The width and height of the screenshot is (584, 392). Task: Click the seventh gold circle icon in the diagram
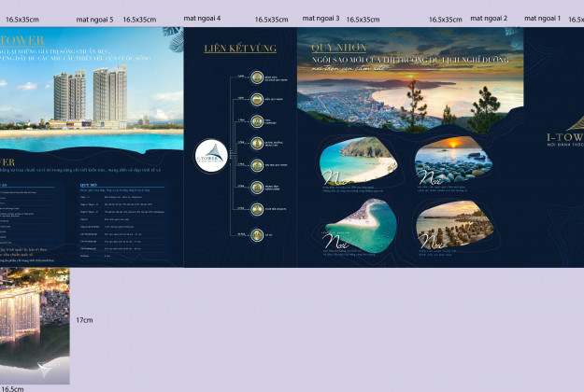(x=256, y=210)
